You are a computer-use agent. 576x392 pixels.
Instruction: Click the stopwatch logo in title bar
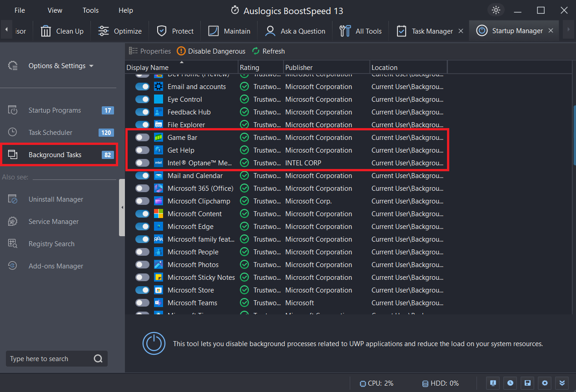click(235, 10)
